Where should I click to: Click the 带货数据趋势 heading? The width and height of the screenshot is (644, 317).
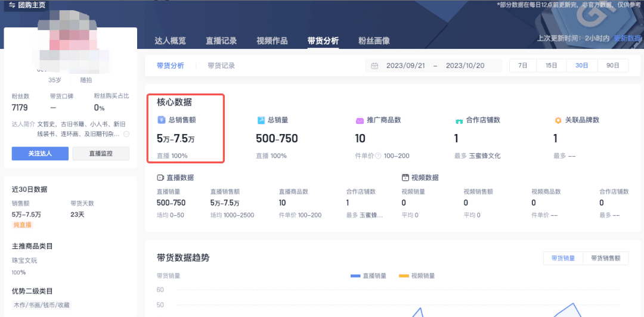pyautogui.click(x=183, y=258)
